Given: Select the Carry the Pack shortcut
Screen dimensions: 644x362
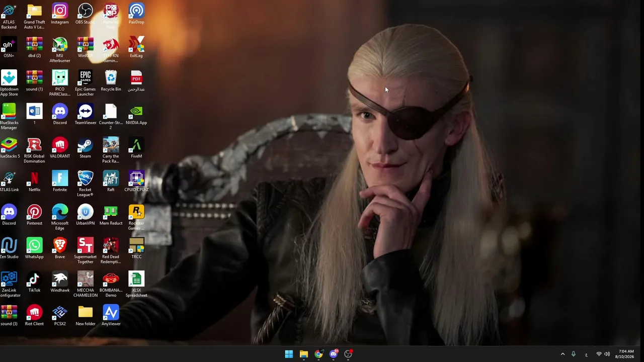Looking at the screenshot, I should [111, 150].
